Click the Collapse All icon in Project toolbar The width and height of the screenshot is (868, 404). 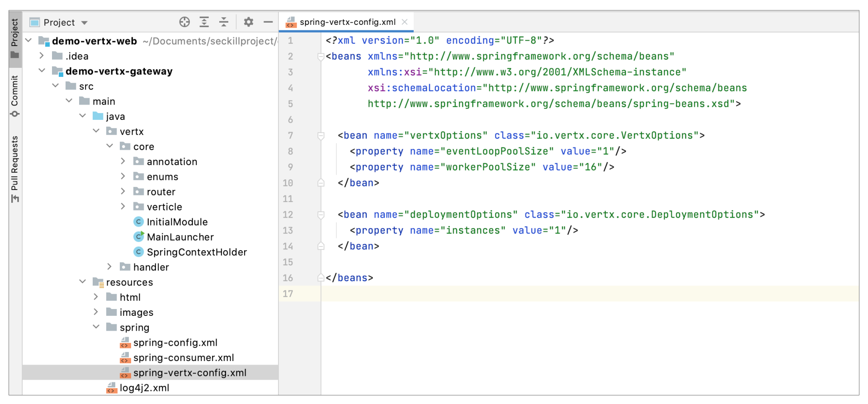tap(224, 22)
